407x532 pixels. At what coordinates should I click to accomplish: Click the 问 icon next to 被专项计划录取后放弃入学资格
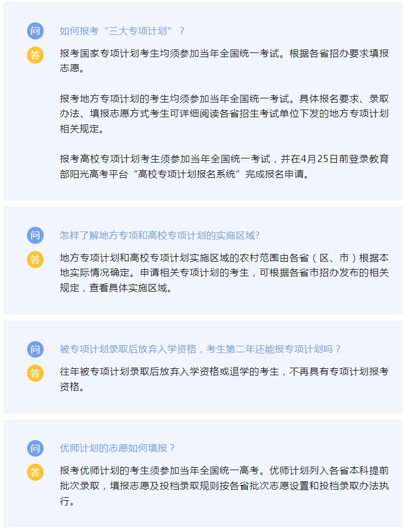pos(35,349)
